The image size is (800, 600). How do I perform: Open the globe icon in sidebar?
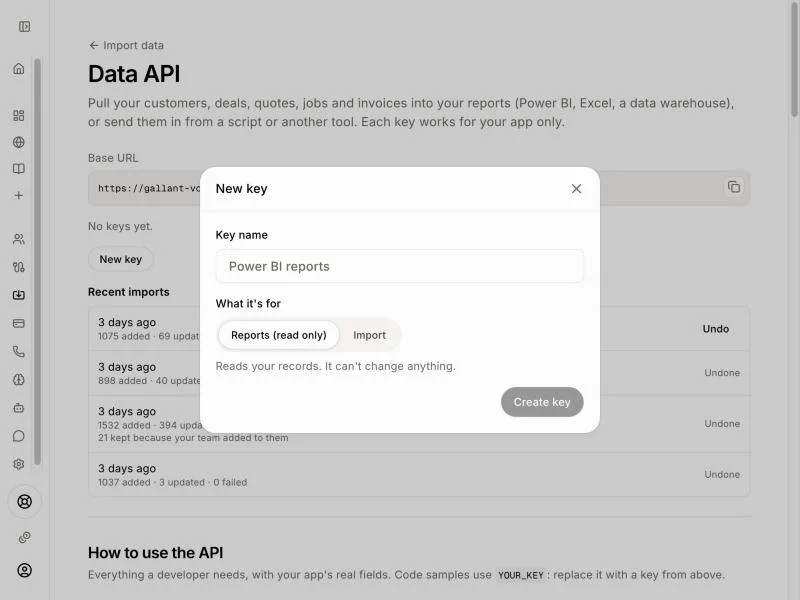coord(19,142)
